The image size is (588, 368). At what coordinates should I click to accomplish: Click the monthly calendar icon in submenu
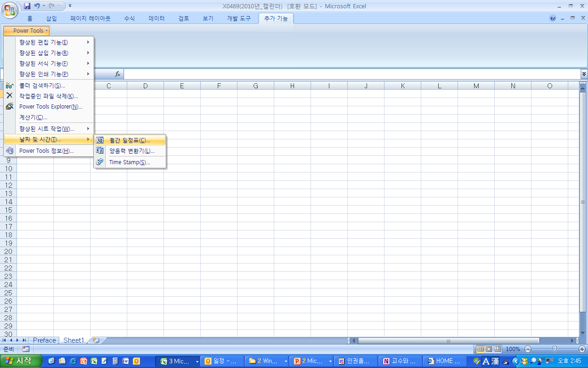pyautogui.click(x=100, y=140)
